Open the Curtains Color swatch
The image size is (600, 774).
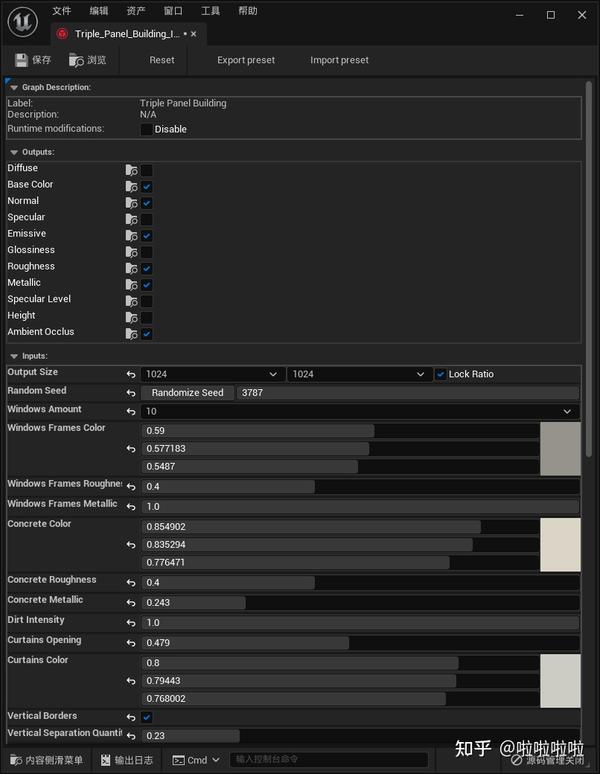coord(560,681)
